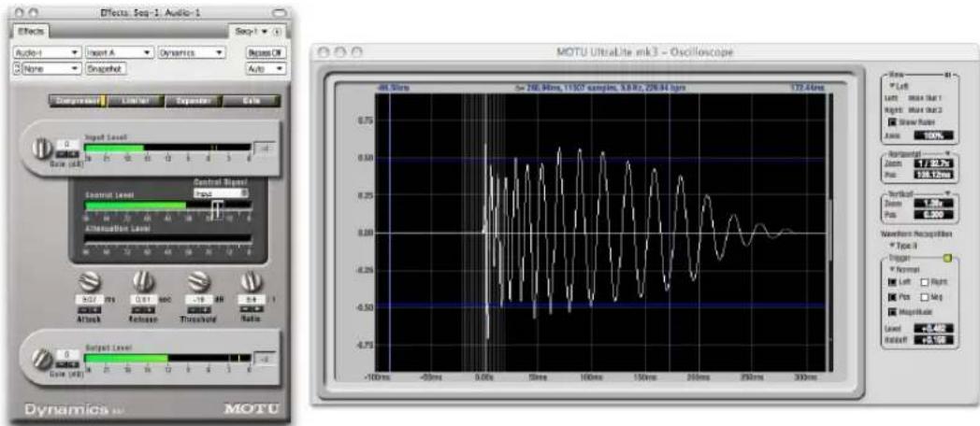
Task: Click the Trigger Holdoff value field
Action: pos(933,339)
